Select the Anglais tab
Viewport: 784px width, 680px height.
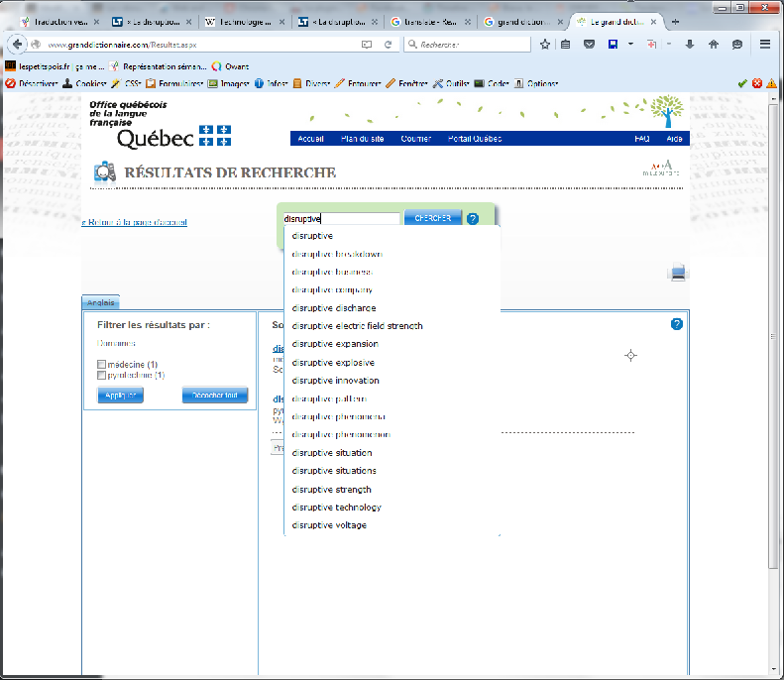100,302
